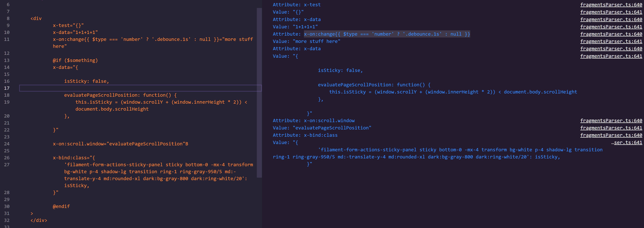Open fragmentsParser.ts:640 link beside Attribute x-test
This screenshot has height=228, width=644.
click(x=611, y=5)
